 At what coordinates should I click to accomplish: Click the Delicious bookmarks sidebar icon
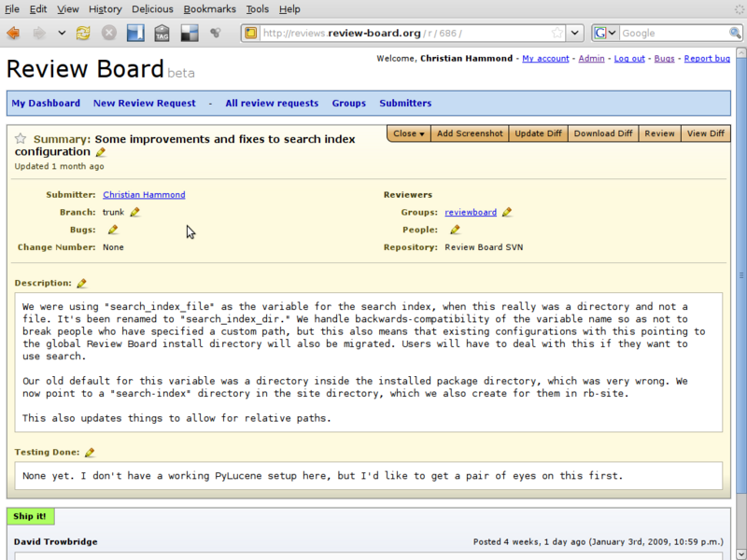coord(135,33)
